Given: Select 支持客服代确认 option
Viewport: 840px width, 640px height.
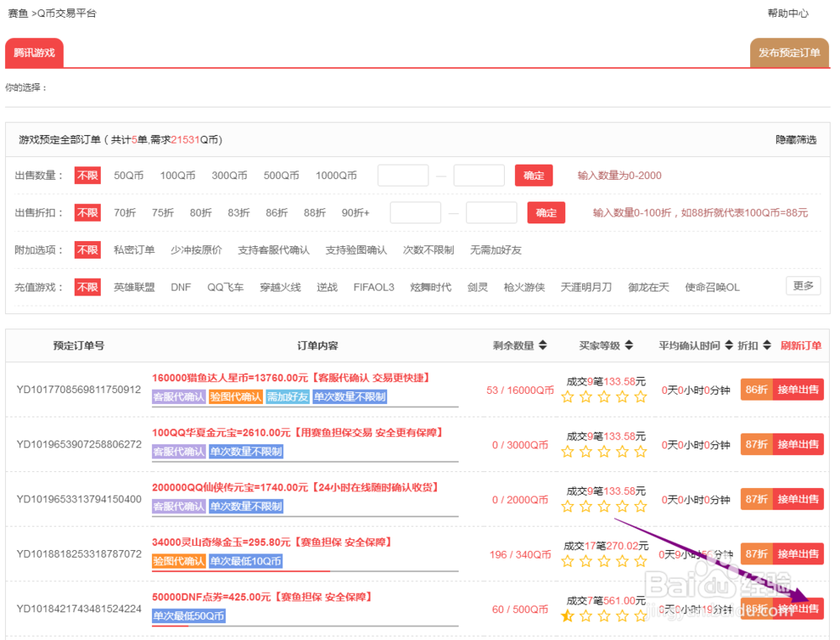Looking at the screenshot, I should pyautogui.click(x=274, y=249).
